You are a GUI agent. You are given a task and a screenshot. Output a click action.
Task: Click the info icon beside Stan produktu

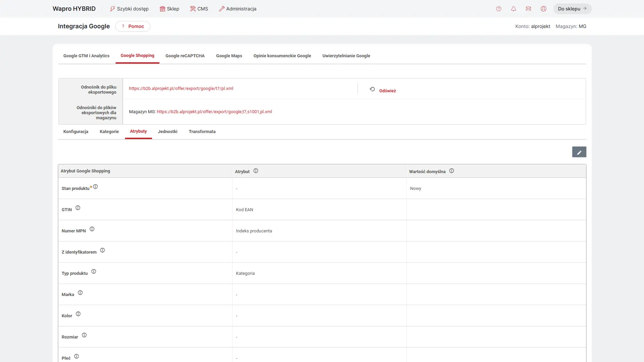(x=95, y=186)
